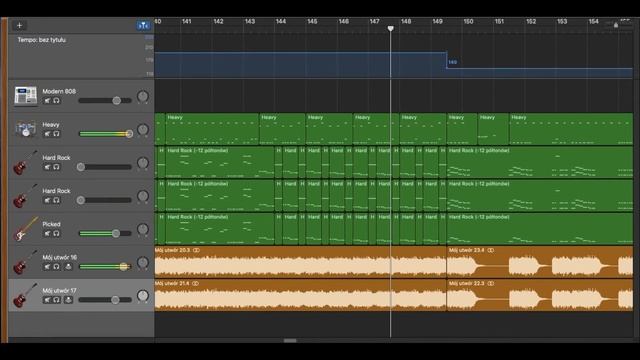The width and height of the screenshot is (640, 360).
Task: Click bar 150 in the ruler
Action: click(469, 22)
